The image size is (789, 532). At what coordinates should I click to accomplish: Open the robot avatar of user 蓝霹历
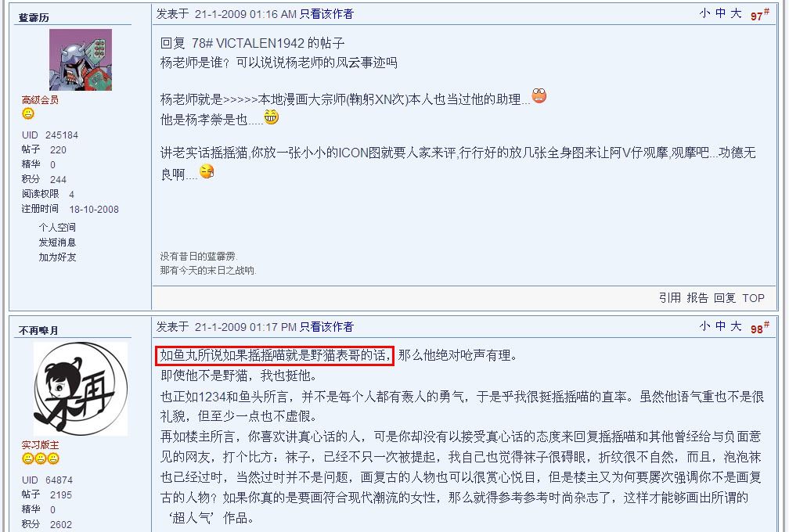click(81, 59)
